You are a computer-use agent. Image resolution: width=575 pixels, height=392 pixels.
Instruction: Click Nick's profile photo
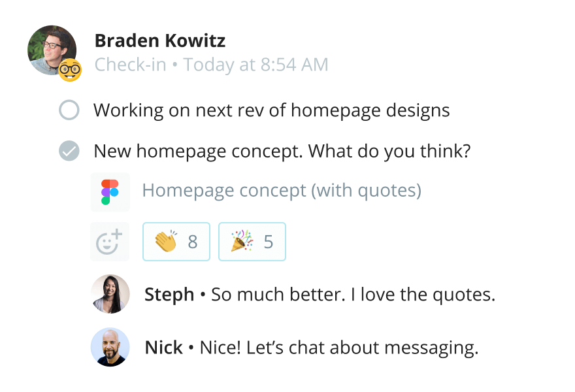110,347
